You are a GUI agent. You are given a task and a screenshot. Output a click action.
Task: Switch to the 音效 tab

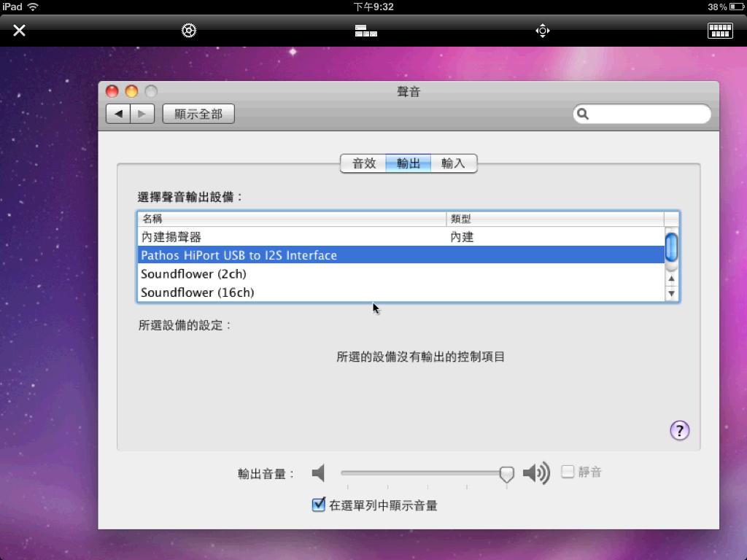point(363,163)
